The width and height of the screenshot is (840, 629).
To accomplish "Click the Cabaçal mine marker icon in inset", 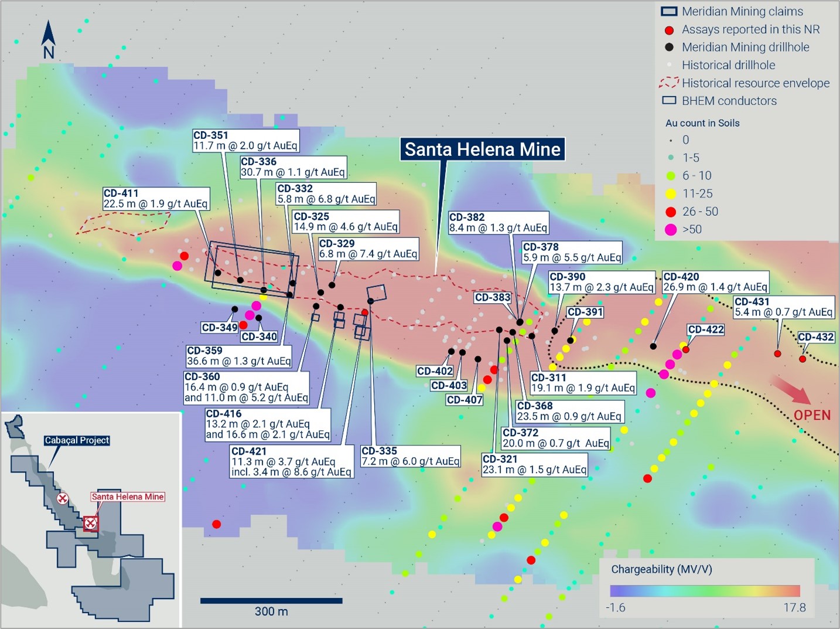I will (x=62, y=499).
